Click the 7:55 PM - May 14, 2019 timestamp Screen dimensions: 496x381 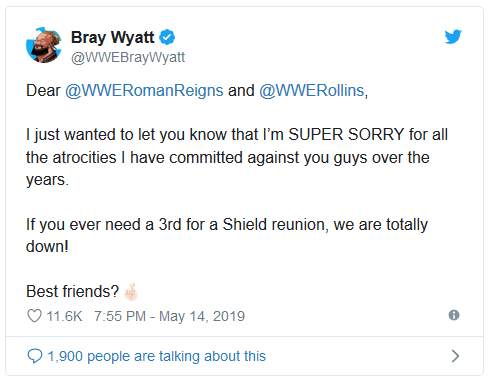tap(169, 316)
